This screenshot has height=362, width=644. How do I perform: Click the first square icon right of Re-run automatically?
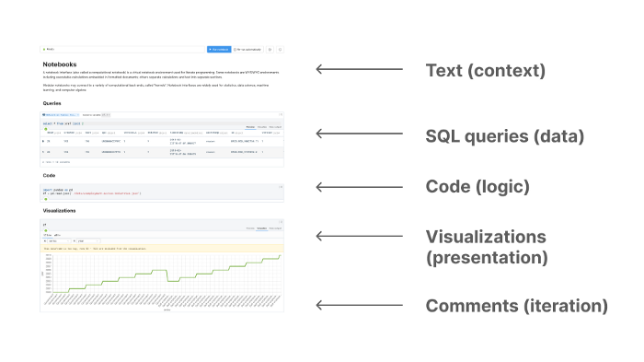270,50
